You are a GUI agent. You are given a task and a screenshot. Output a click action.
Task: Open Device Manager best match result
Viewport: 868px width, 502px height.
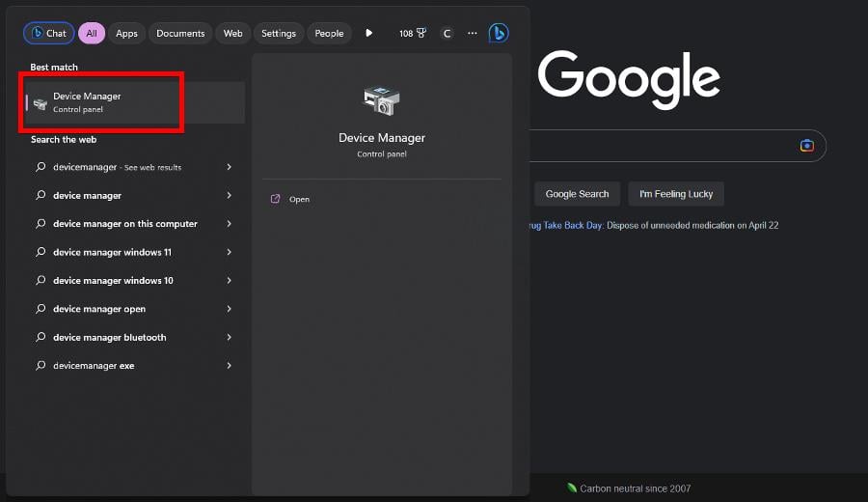[x=135, y=102]
